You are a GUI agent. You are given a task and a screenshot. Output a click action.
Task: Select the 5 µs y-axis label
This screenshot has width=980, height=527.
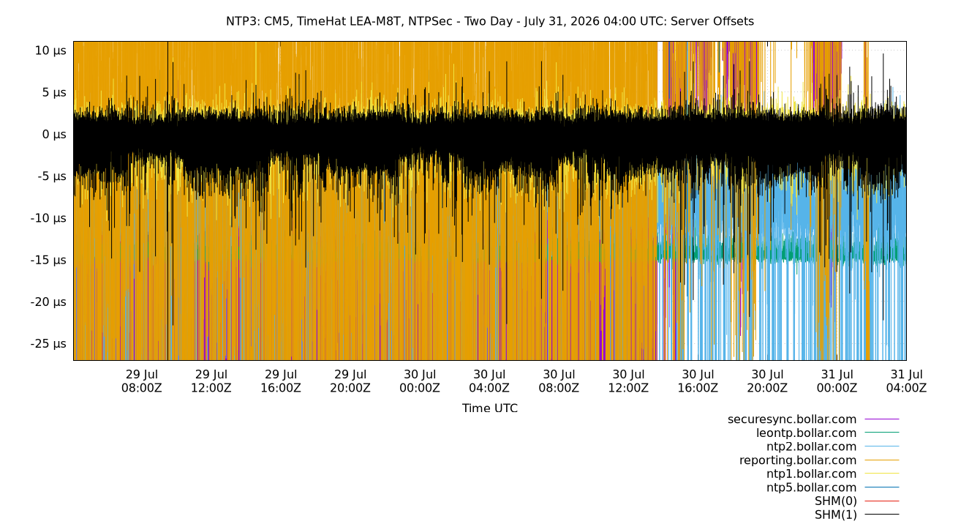54,92
